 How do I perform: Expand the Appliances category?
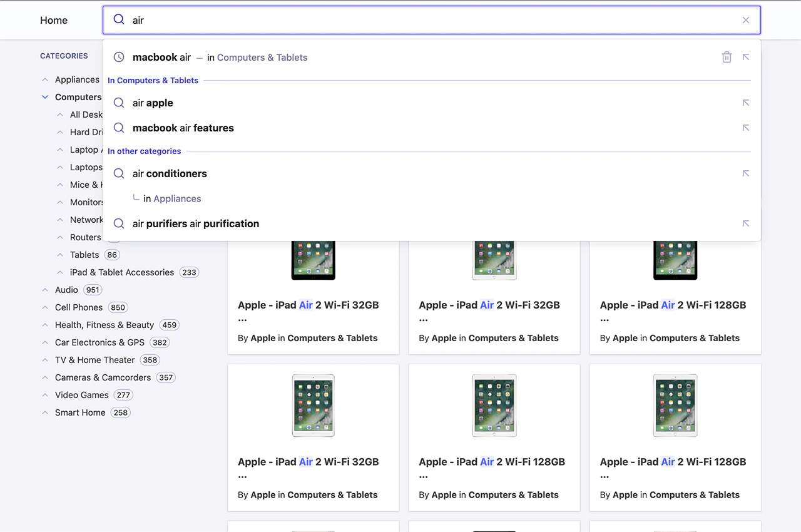point(44,79)
